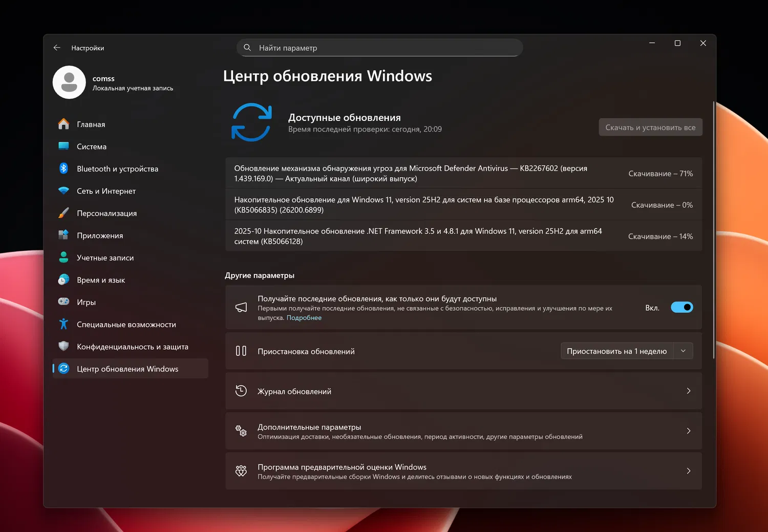
Task: Select Центр обновления Windows nav item
Action: [x=131, y=369]
